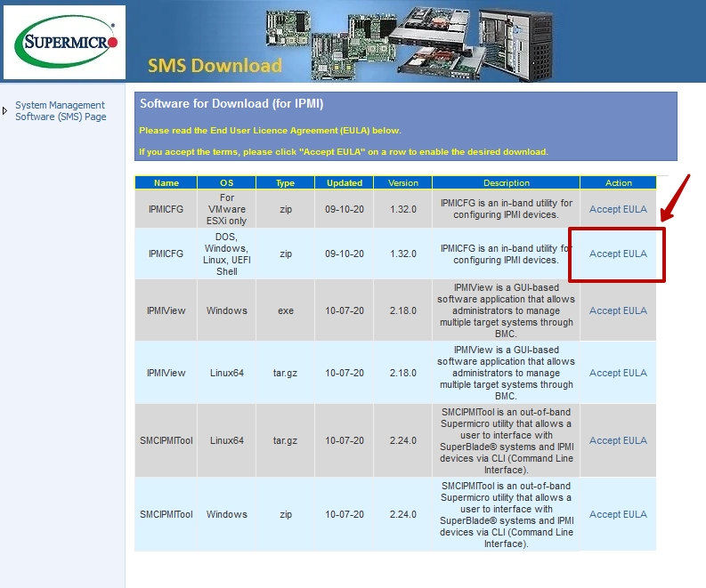Select IPMIView name in Windows row
The width and height of the screenshot is (706, 588).
(166, 310)
